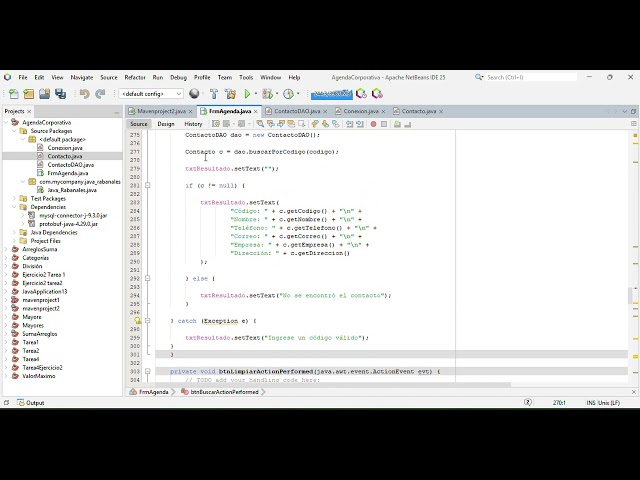The image size is (640, 480).
Task: Click the New File toolbar icon
Action: click(13, 94)
